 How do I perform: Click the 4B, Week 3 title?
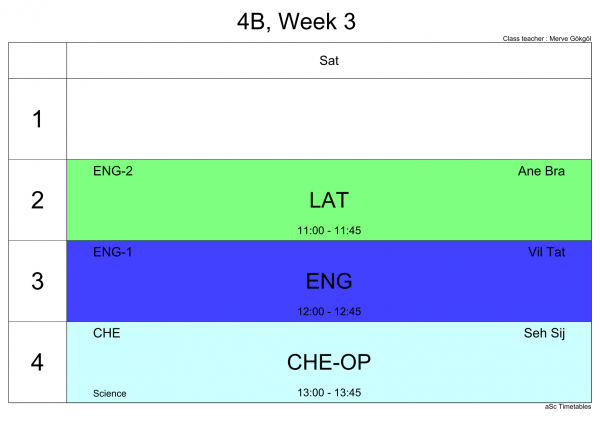[x=296, y=21]
